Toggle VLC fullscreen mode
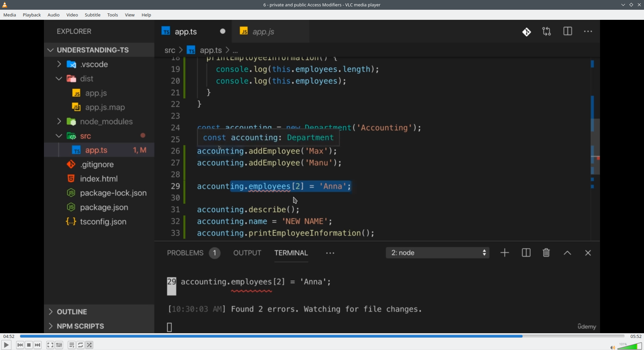Viewport: 644px width, 350px height. (x=50, y=345)
